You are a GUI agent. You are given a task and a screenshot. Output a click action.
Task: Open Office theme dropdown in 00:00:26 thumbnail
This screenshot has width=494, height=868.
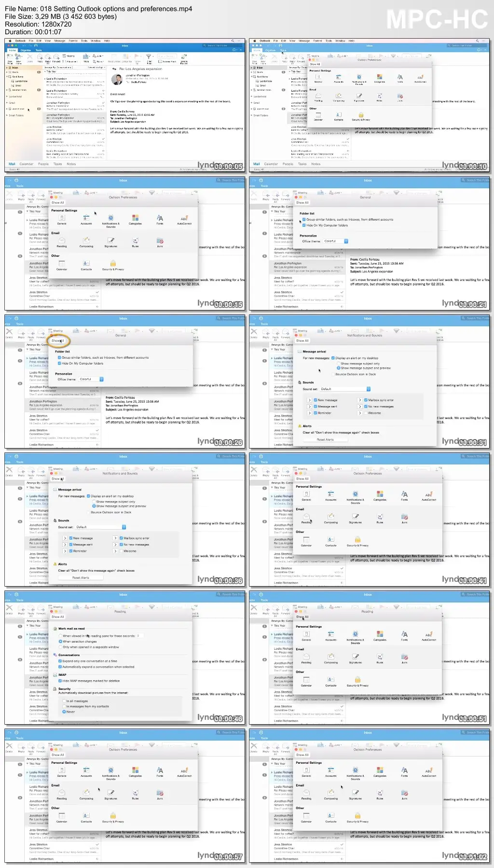point(91,379)
